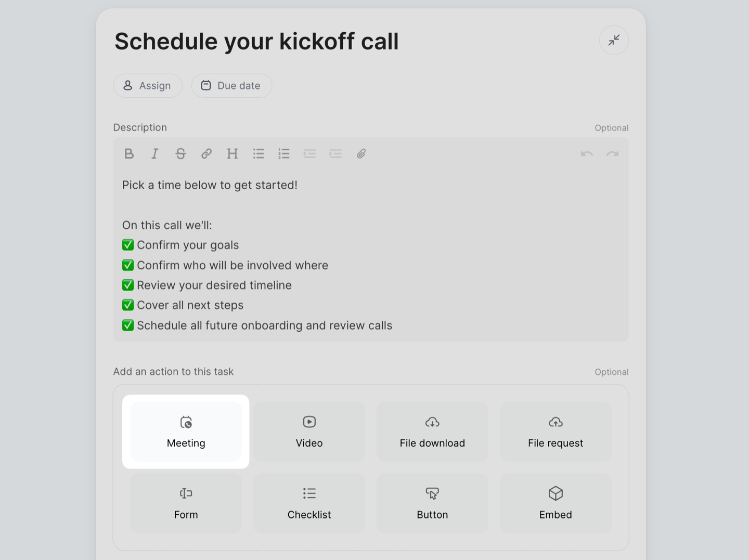
Task: Indent the current list item
Action: (x=335, y=153)
